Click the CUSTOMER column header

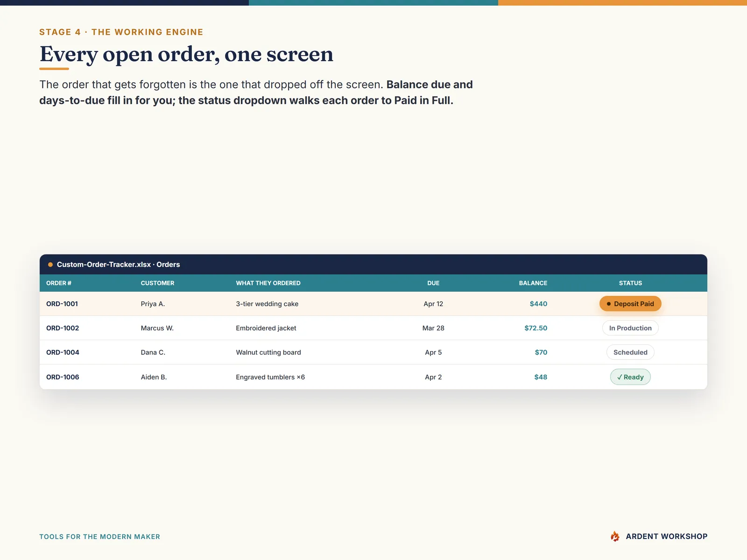157,283
